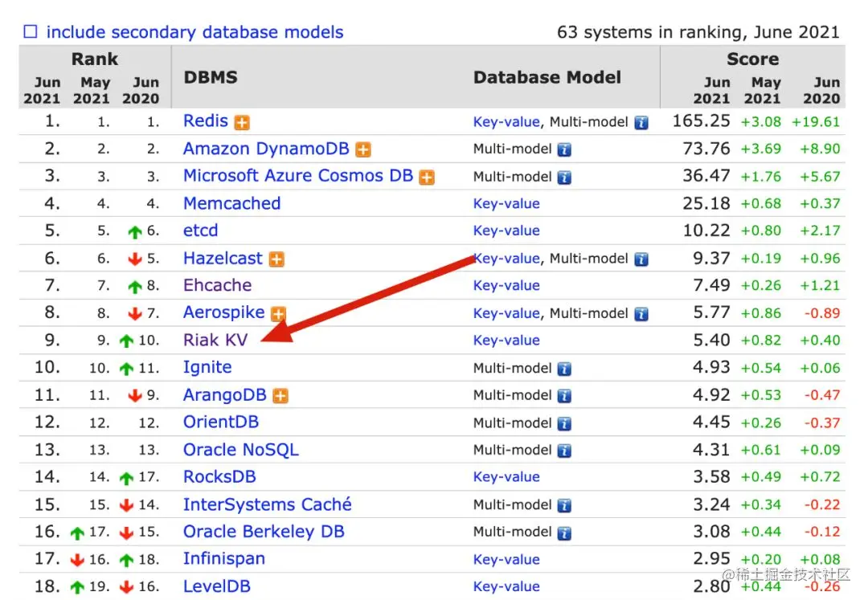
Task: Click the info icon in the Azure Cosmos DB row
Action: 564,177
